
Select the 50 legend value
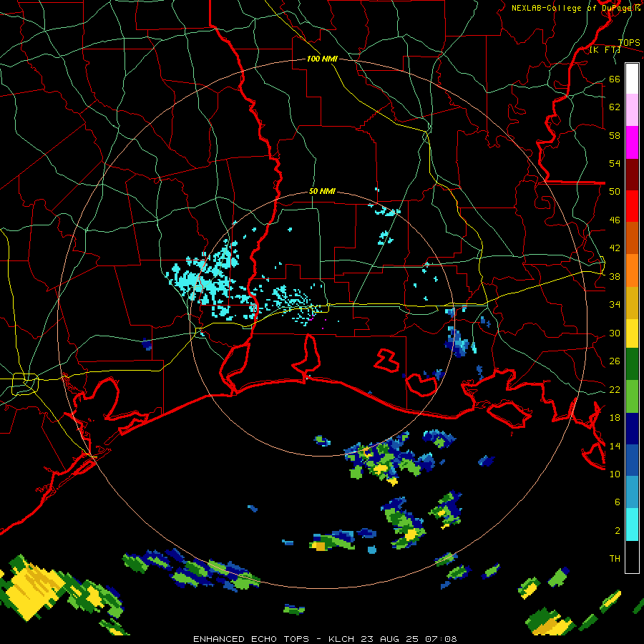pyautogui.click(x=615, y=191)
